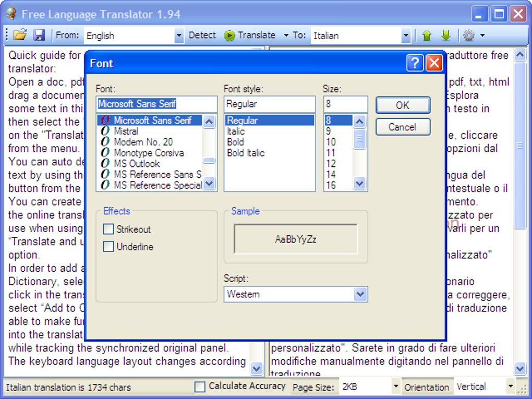The image size is (532, 399).
Task: Click the Cancel button
Action: click(402, 127)
